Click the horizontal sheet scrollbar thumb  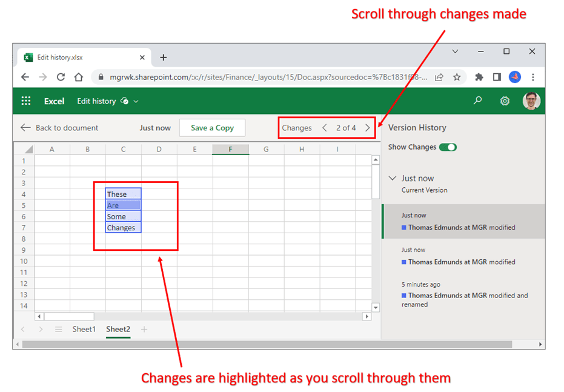(x=69, y=316)
